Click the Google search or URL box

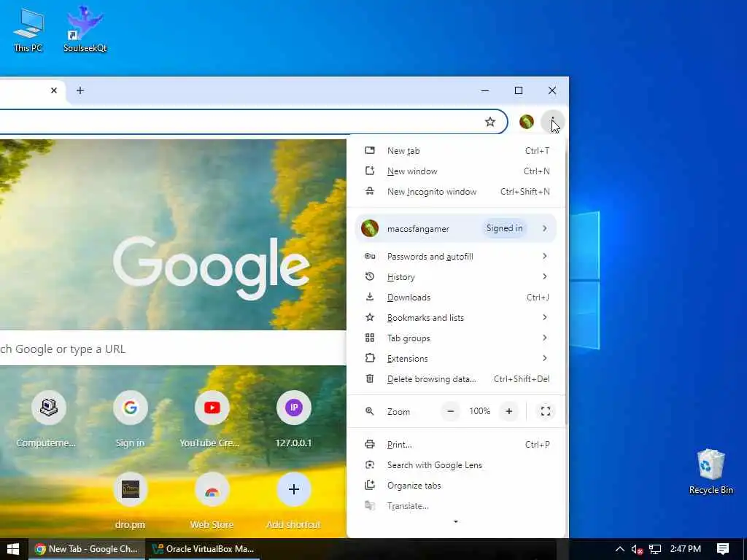(x=171, y=349)
